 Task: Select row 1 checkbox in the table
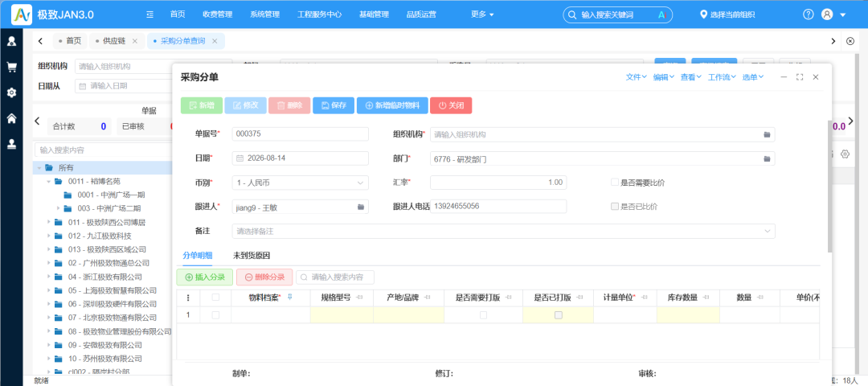(x=215, y=315)
